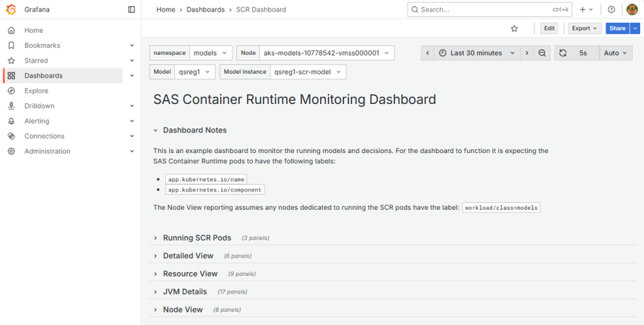Open the Help question mark icon
The height and width of the screenshot is (325, 644).
click(611, 10)
